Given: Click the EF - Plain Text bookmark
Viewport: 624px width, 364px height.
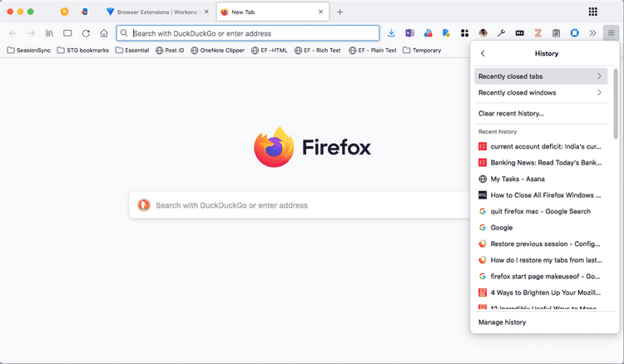Looking at the screenshot, I should coord(373,51).
